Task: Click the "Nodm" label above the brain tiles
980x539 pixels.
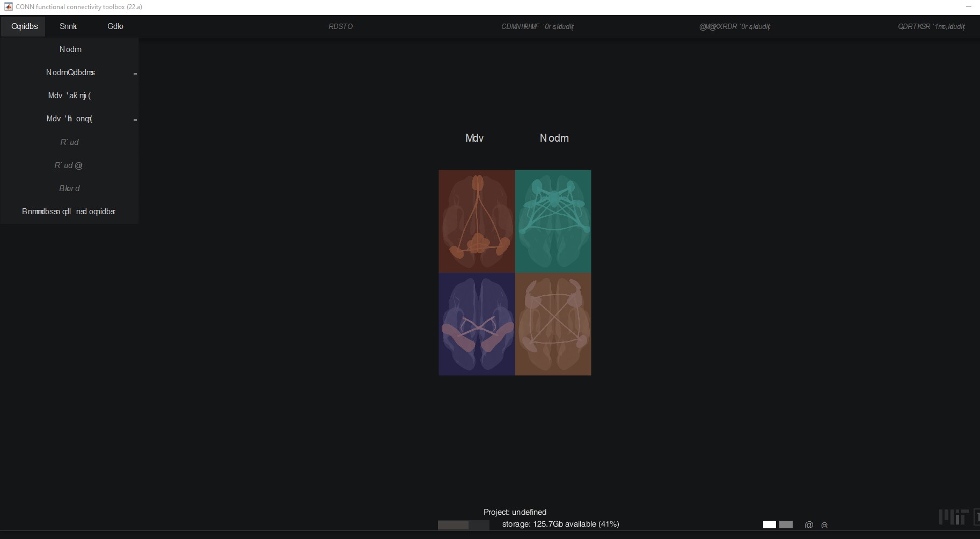Action: [x=554, y=138]
